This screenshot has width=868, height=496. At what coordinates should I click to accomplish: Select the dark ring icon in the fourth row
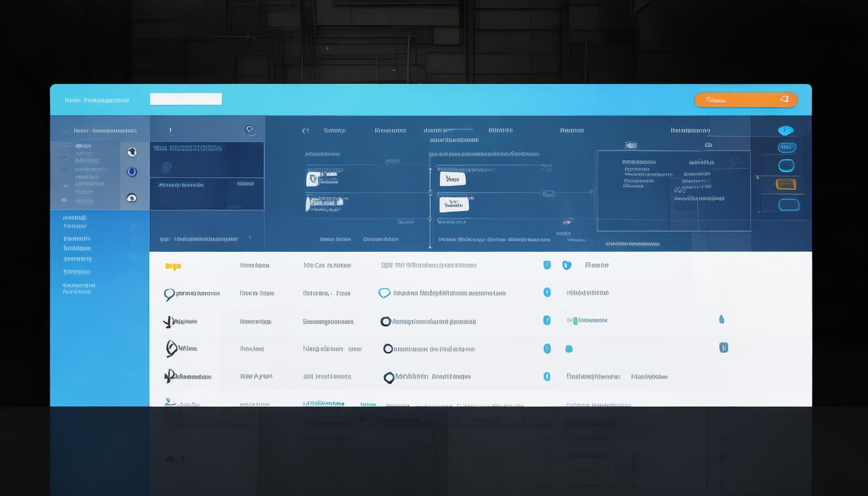click(387, 349)
